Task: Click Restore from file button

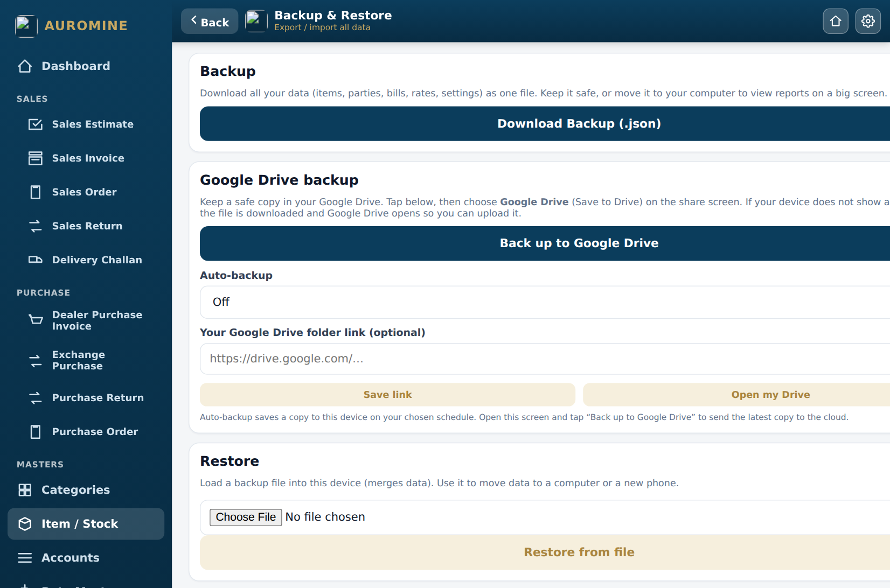Action: click(x=545, y=552)
